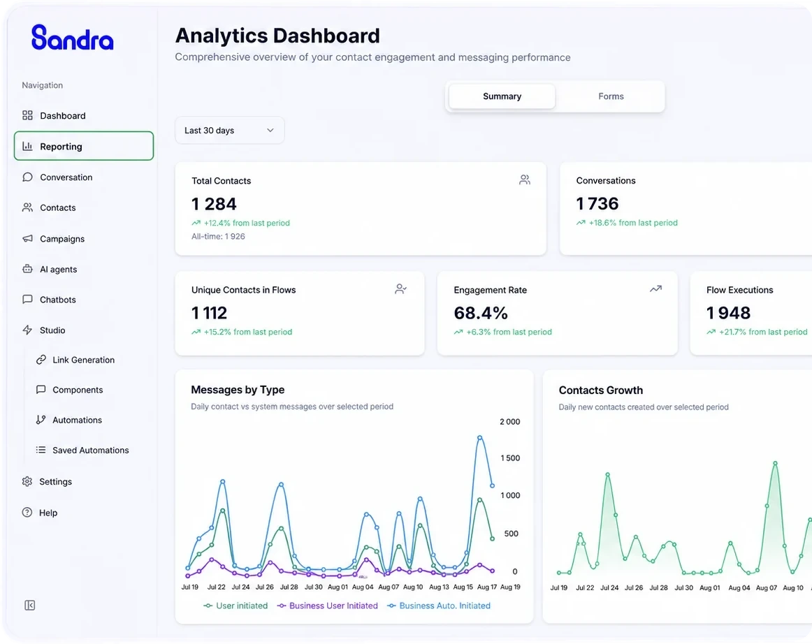Click the Campaigns megaphone icon
812x644 pixels.
coord(27,239)
